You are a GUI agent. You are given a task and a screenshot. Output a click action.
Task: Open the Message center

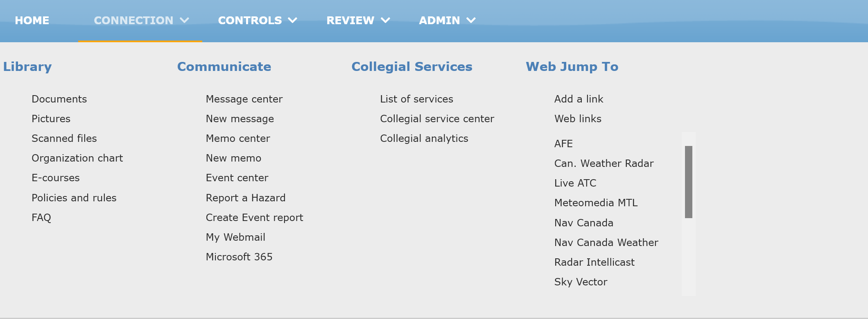(244, 99)
